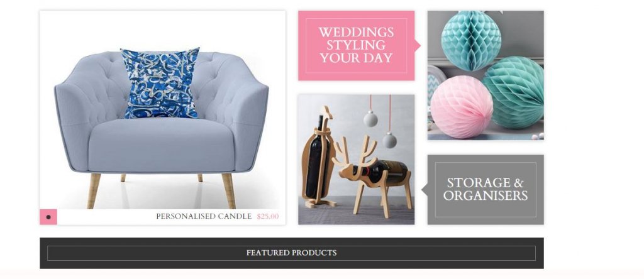The image size is (644, 279).
Task: Click the armchair's front left wooden leg
Action: [94, 191]
